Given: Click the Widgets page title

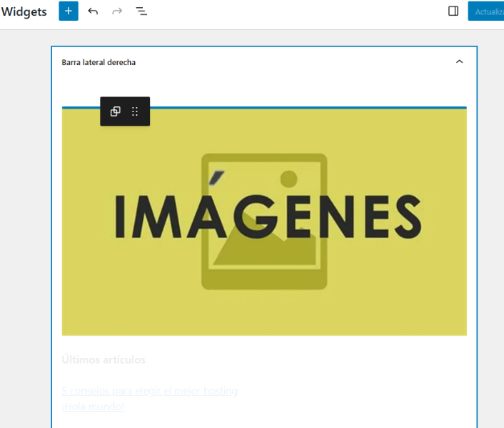Looking at the screenshot, I should 24,11.
